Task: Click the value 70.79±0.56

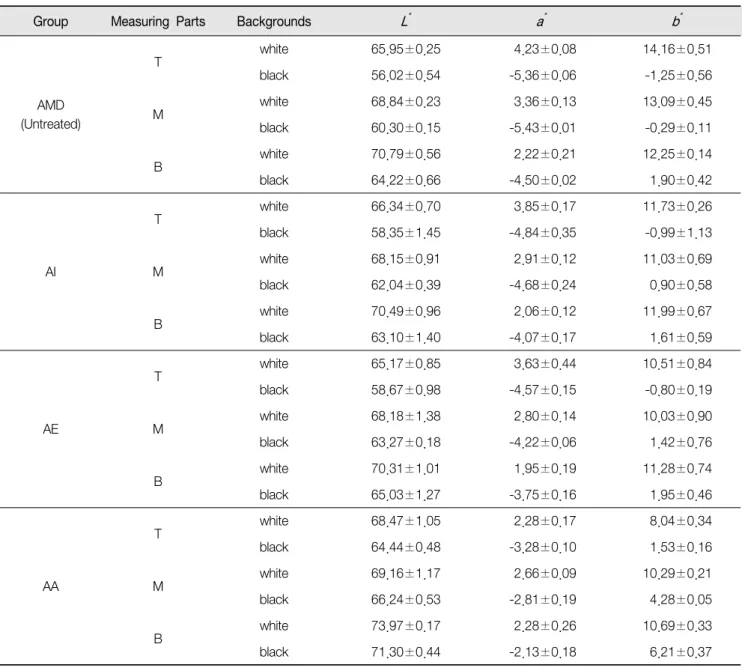Action: pyautogui.click(x=406, y=154)
